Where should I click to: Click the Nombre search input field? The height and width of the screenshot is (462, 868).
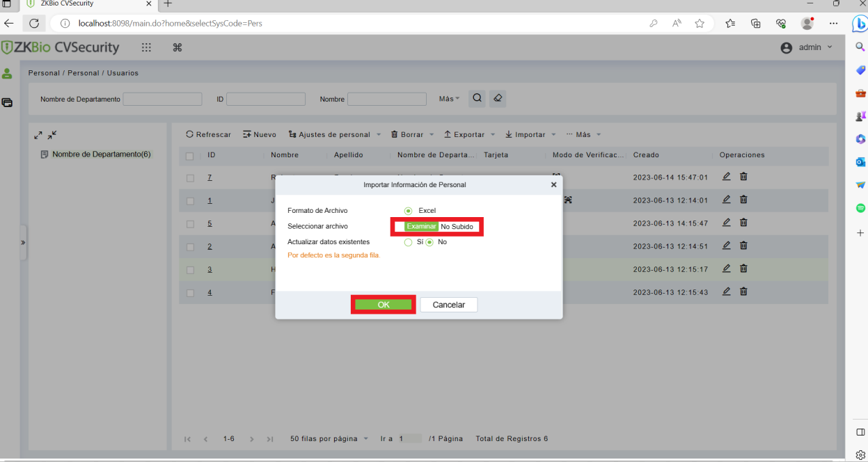click(387, 99)
